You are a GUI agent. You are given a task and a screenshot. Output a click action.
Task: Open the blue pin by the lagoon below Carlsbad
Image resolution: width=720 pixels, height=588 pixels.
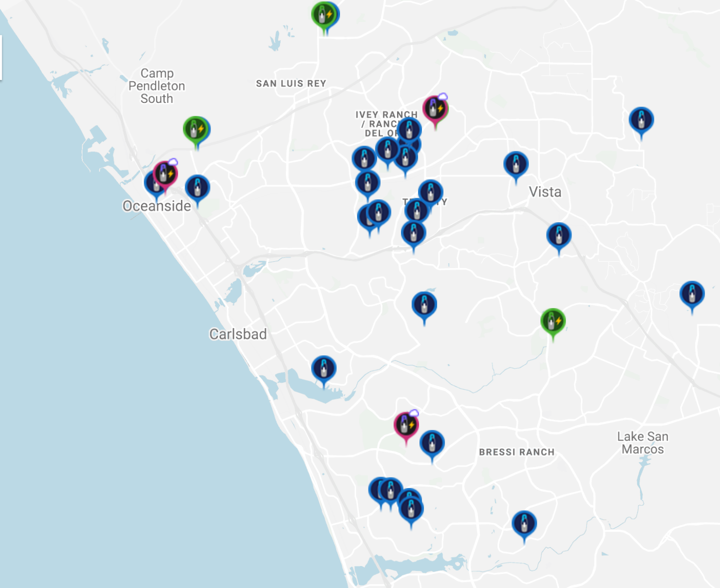coord(323,369)
